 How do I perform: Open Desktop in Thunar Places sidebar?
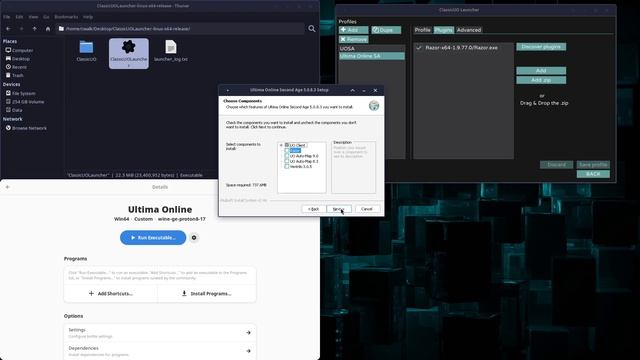tap(18, 59)
